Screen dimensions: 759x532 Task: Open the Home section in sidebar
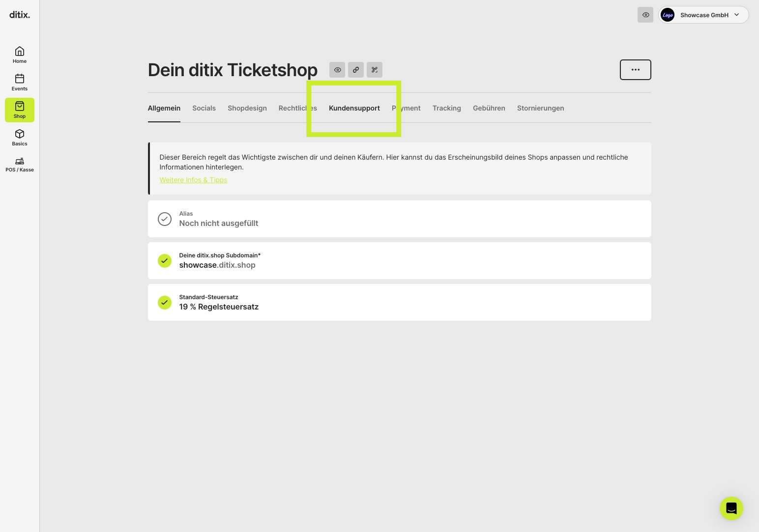tap(20, 55)
